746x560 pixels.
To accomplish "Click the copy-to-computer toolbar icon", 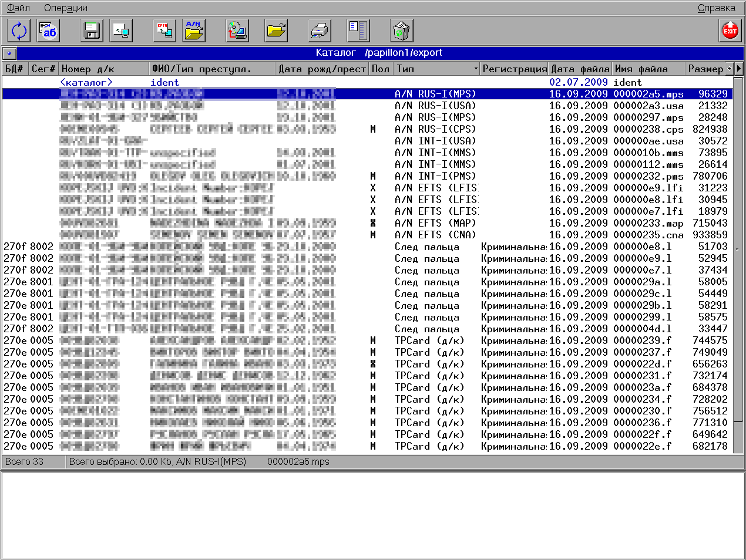I will pos(121,31).
